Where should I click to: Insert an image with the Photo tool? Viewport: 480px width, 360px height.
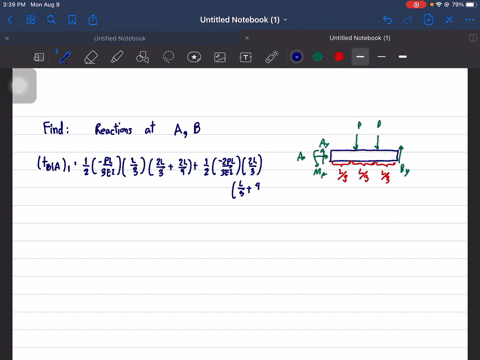coord(220,57)
